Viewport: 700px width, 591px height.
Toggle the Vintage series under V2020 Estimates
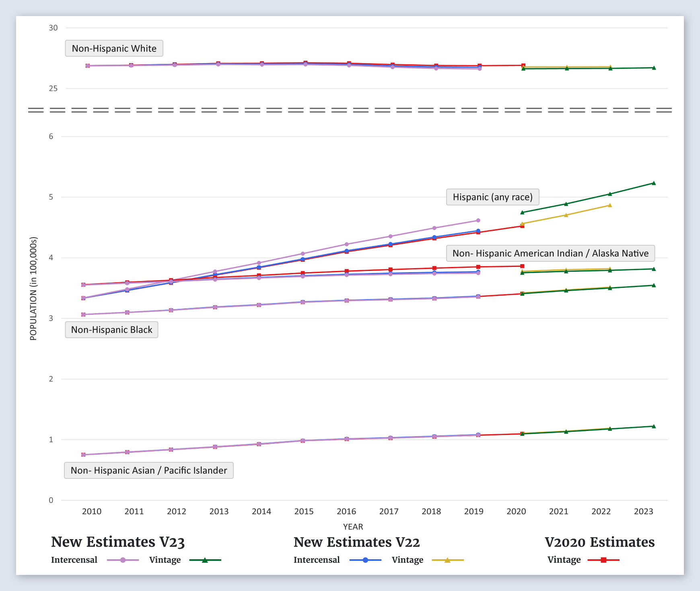[x=564, y=560]
